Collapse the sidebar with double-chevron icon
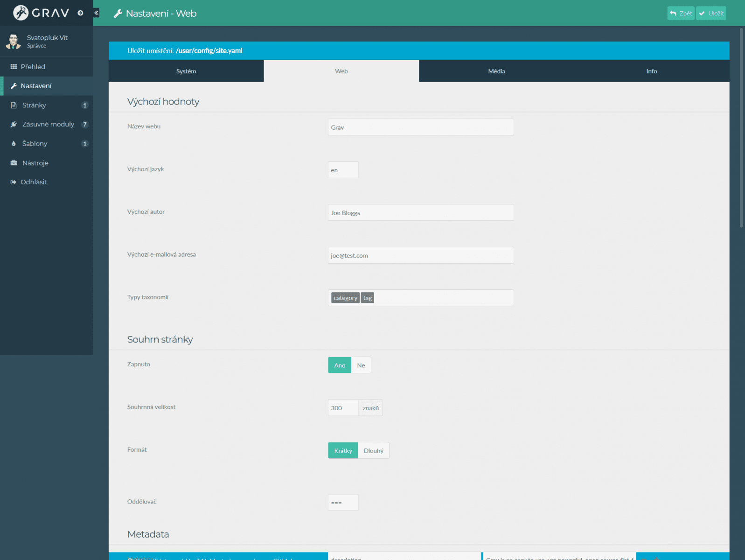 pyautogui.click(x=97, y=13)
